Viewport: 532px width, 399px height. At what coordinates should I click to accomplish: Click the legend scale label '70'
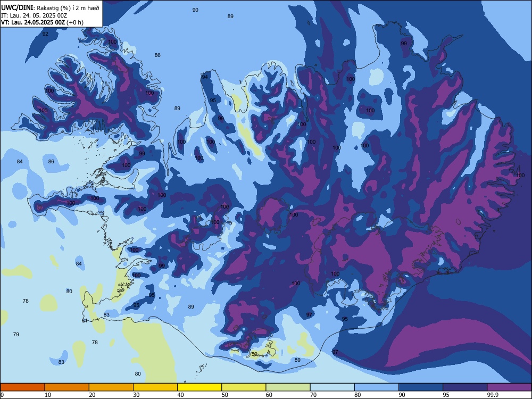click(313, 395)
